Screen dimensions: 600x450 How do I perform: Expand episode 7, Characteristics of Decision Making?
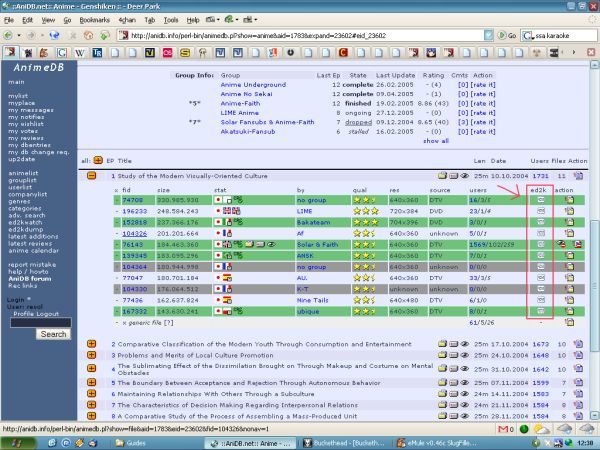pyautogui.click(x=91, y=404)
